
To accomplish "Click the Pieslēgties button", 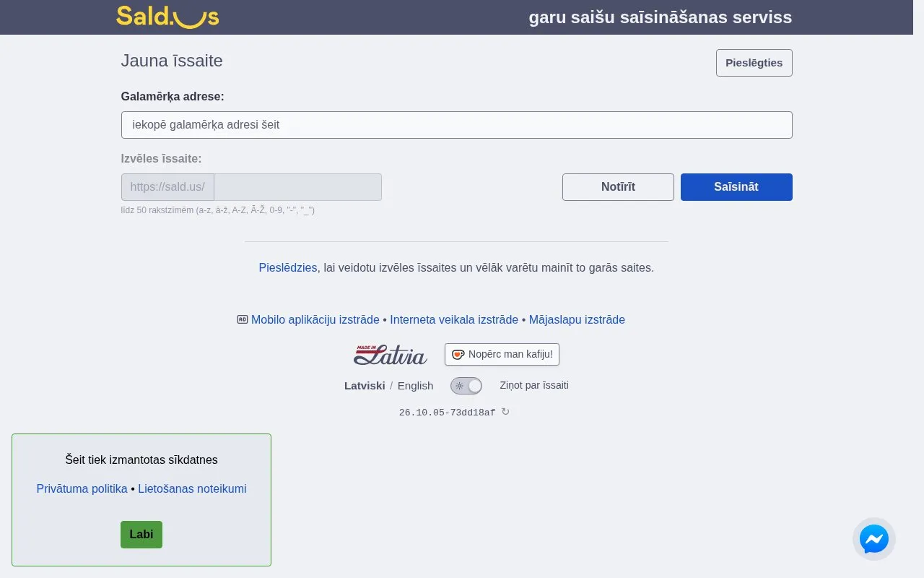I will tap(754, 63).
